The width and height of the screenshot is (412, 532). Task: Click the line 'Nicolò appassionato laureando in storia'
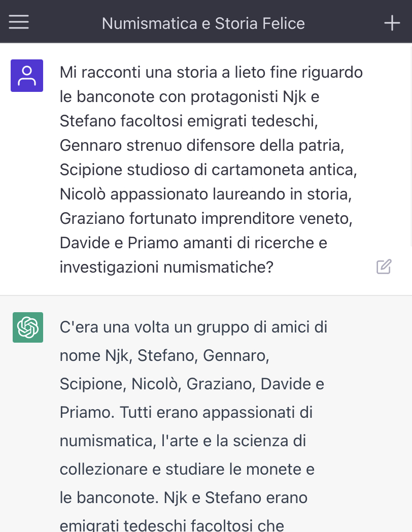pyautogui.click(x=206, y=194)
